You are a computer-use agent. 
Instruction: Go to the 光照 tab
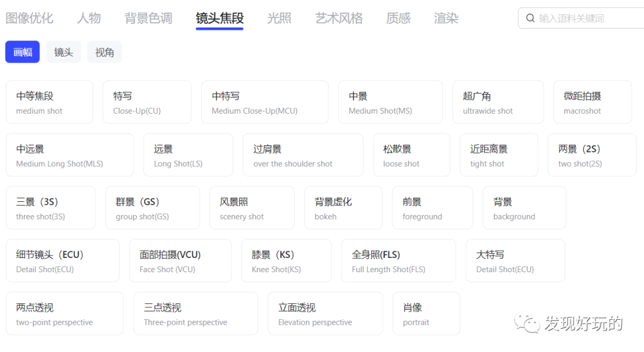click(279, 18)
